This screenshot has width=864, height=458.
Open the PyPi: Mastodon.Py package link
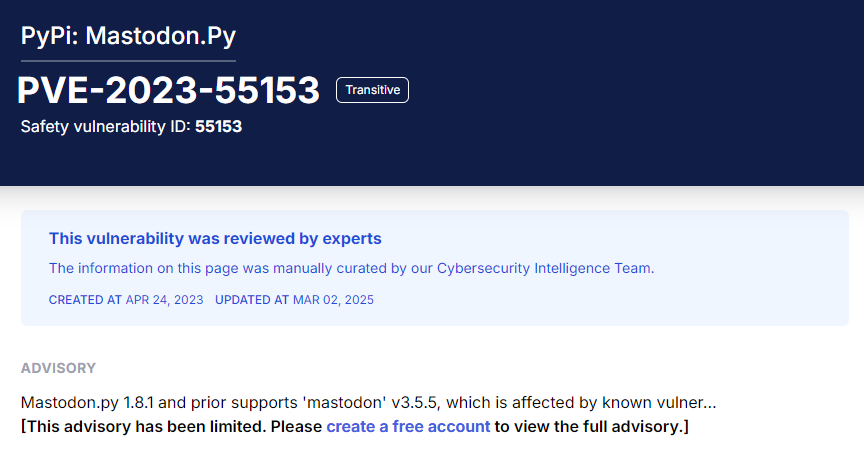128,36
